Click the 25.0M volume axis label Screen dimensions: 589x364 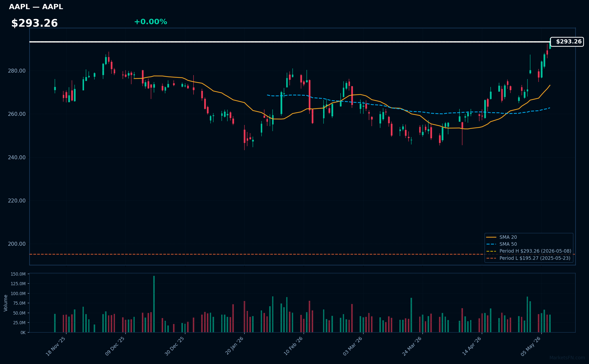tap(19, 323)
